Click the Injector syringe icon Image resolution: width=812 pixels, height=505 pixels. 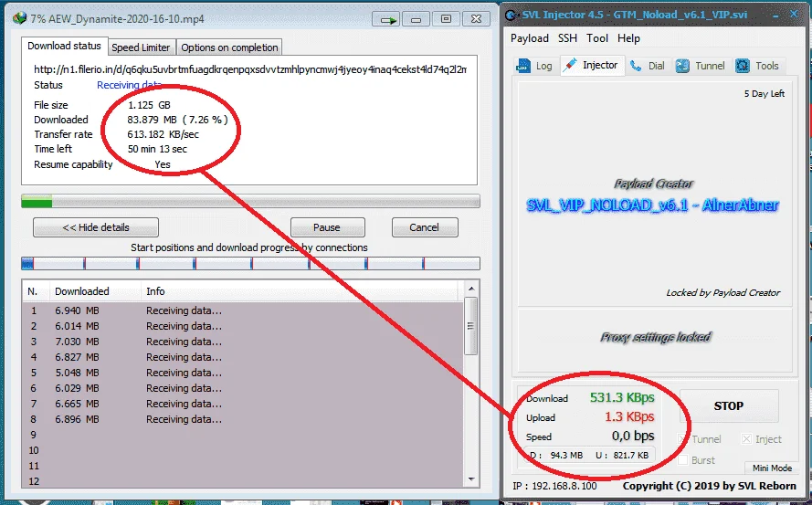[x=570, y=65]
